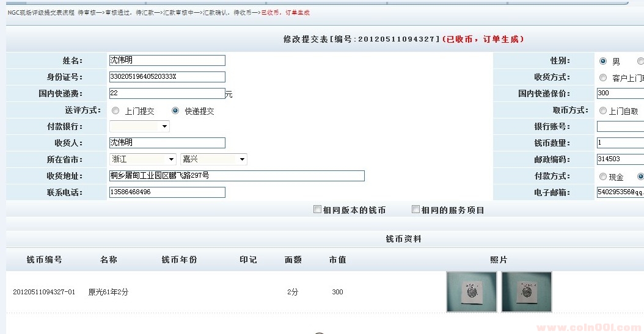Open the second coin photo thumbnail
This screenshot has height=334, width=644.
(x=526, y=292)
